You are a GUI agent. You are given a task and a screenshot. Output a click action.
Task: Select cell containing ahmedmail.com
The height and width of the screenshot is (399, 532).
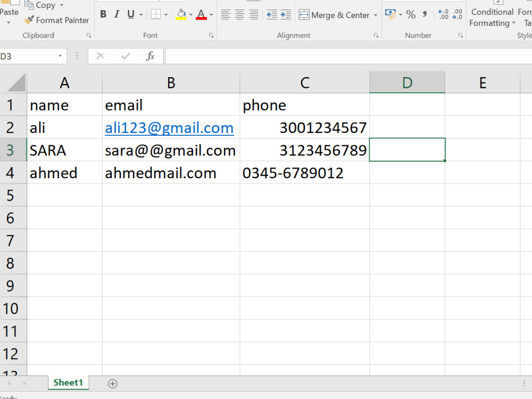click(x=171, y=173)
